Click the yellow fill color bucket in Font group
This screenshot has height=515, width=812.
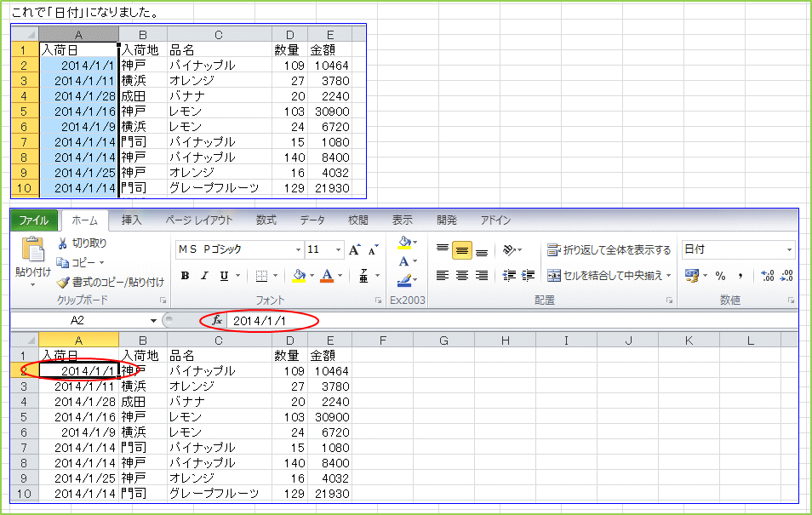(299, 276)
